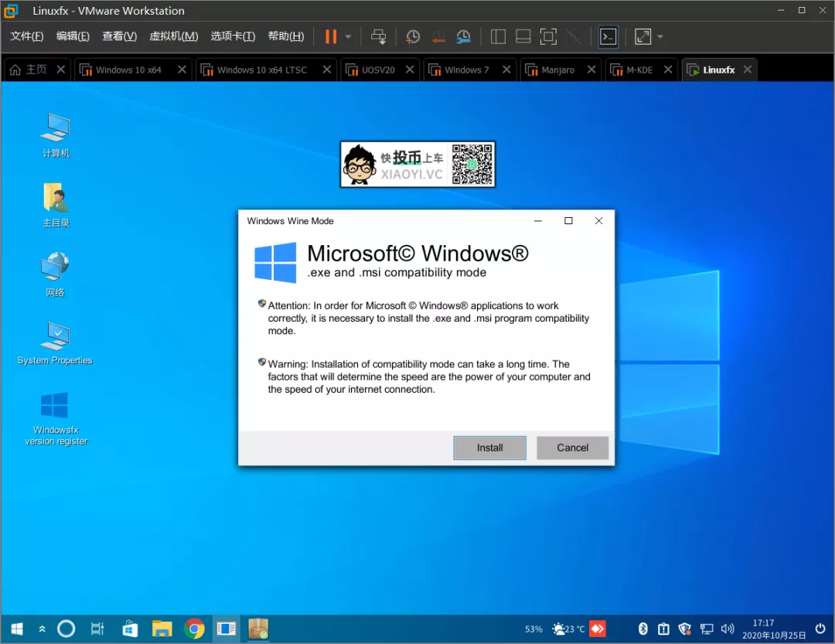This screenshot has width=835, height=644.
Task: Close the Windows Wine Mode dialog
Action: (598, 220)
